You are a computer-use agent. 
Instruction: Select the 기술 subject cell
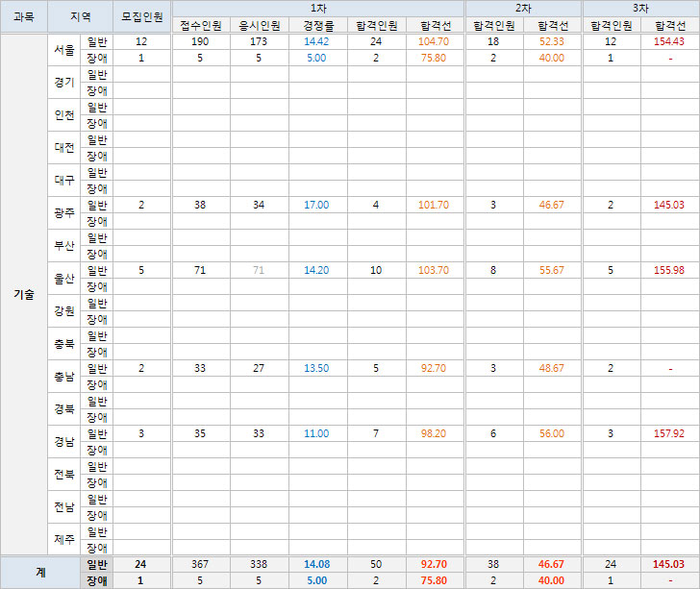pyautogui.click(x=24, y=294)
